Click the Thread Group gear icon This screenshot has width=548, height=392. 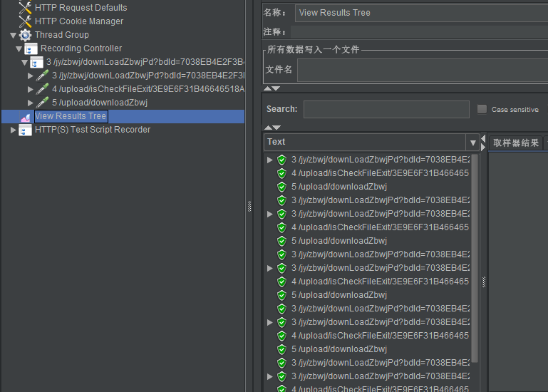[25, 35]
